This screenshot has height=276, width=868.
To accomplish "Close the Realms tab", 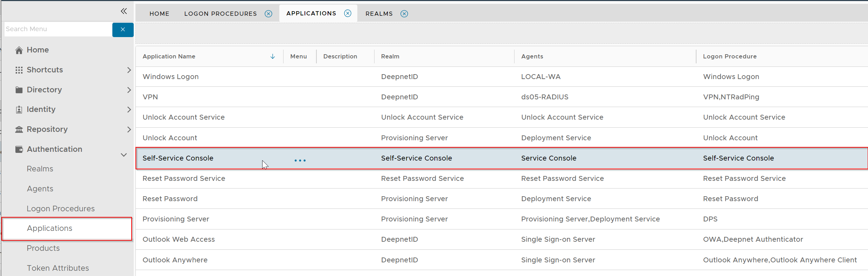I will click(x=404, y=14).
